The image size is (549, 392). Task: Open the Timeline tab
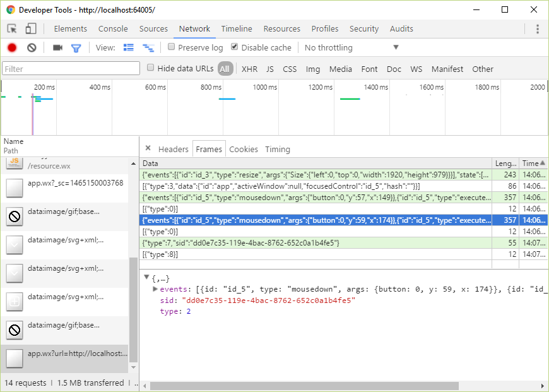point(237,29)
